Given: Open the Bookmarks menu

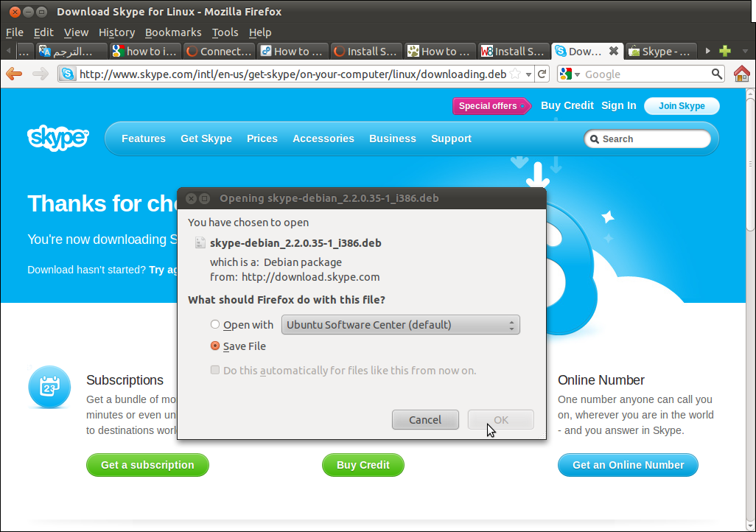Looking at the screenshot, I should click(173, 32).
